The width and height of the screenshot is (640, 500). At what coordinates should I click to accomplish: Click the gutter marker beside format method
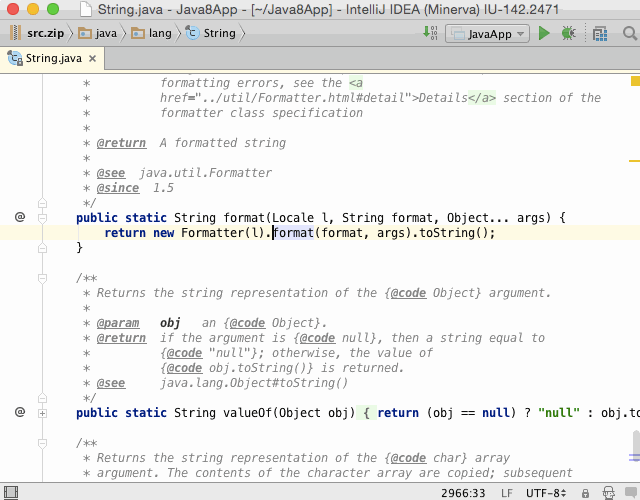point(19,217)
